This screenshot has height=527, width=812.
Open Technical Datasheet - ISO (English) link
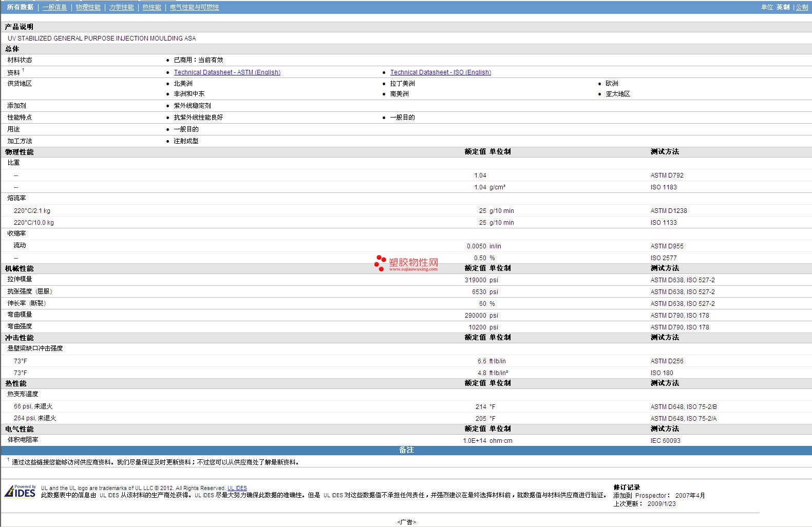440,72
